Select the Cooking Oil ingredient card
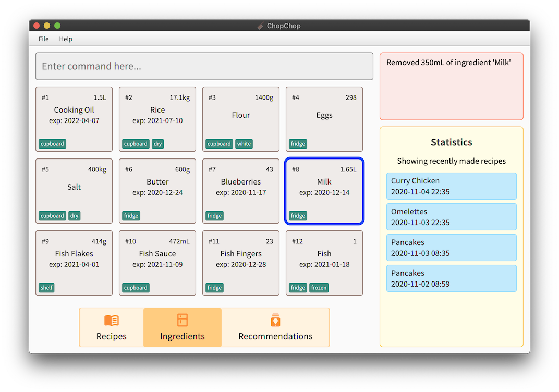The height and width of the screenshot is (392, 559). coord(74,119)
